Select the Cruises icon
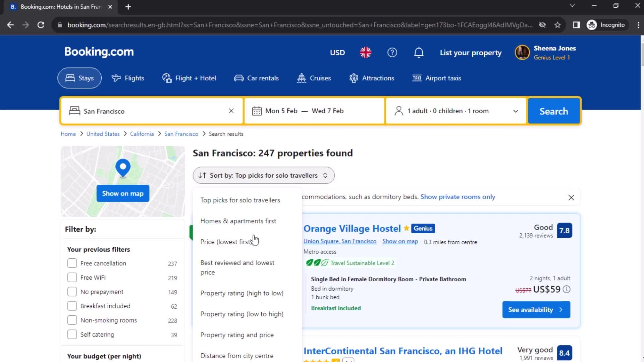The image size is (644, 362). pos(301,78)
